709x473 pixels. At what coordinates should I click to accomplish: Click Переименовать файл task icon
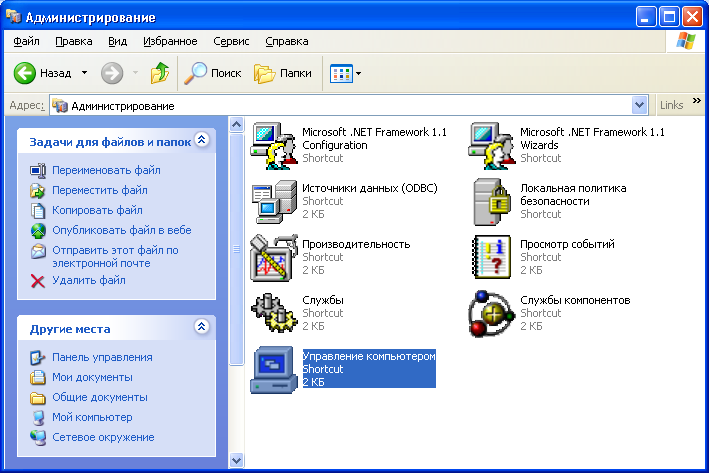click(38, 170)
